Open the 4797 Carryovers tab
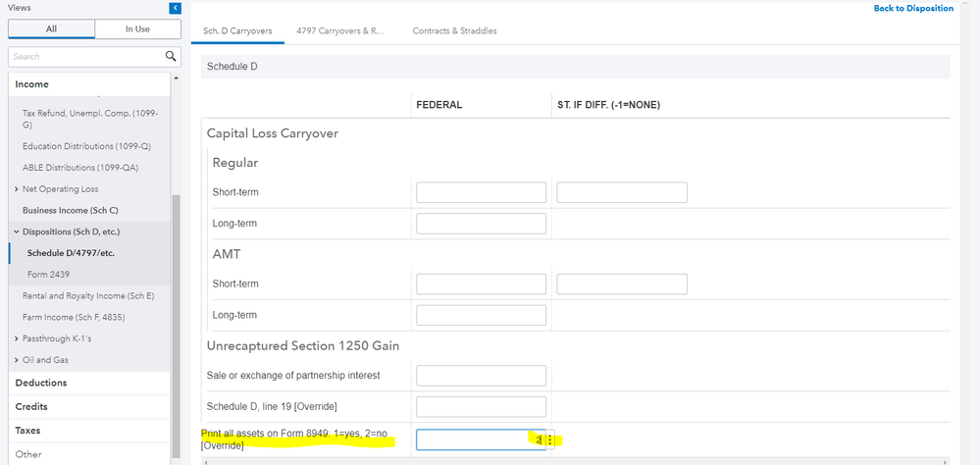980x465 pixels. pyautogui.click(x=341, y=31)
